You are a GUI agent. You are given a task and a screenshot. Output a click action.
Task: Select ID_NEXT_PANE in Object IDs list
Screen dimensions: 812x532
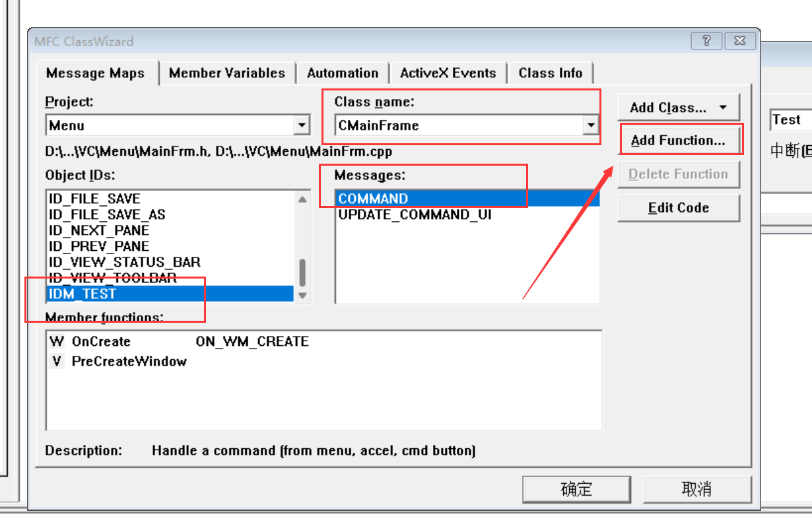(170, 230)
